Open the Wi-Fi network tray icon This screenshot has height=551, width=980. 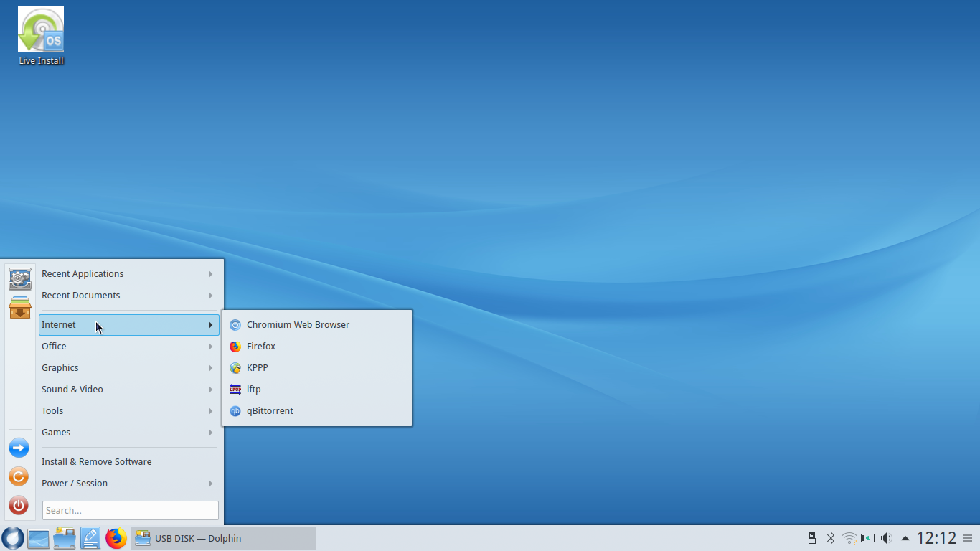pos(849,538)
